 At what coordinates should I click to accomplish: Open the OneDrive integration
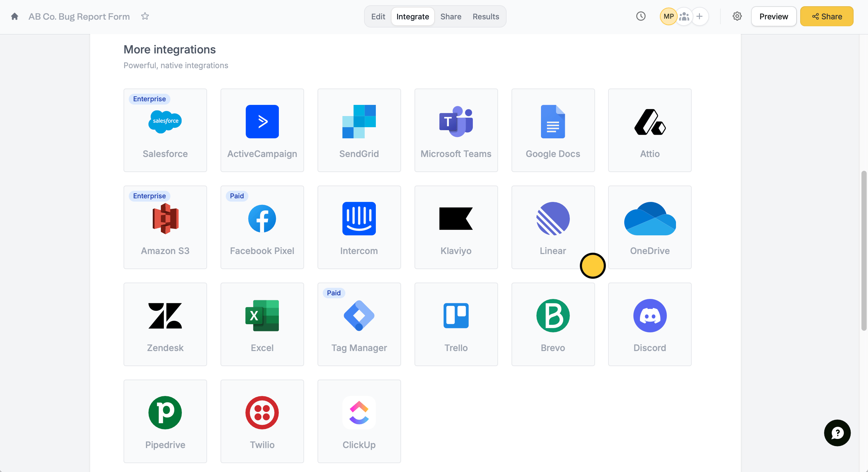click(x=650, y=227)
